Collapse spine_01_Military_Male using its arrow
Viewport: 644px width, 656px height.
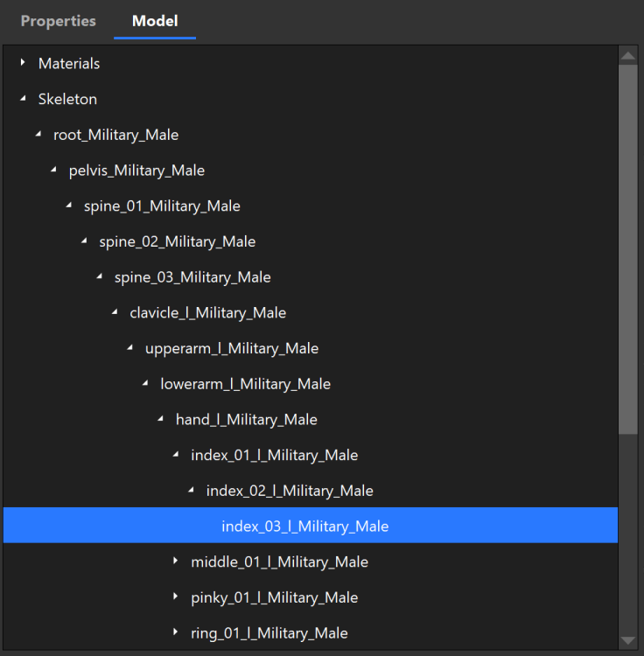68,206
